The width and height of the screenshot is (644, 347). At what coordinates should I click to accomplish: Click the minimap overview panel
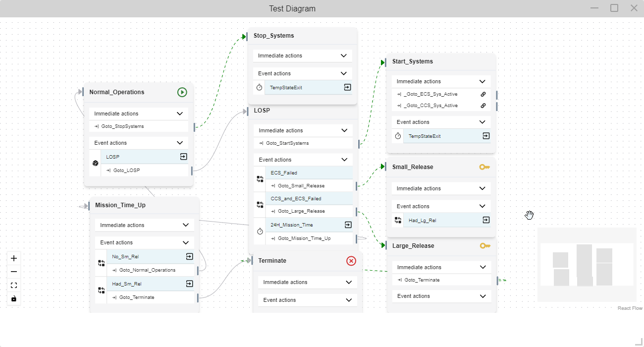[587, 265]
